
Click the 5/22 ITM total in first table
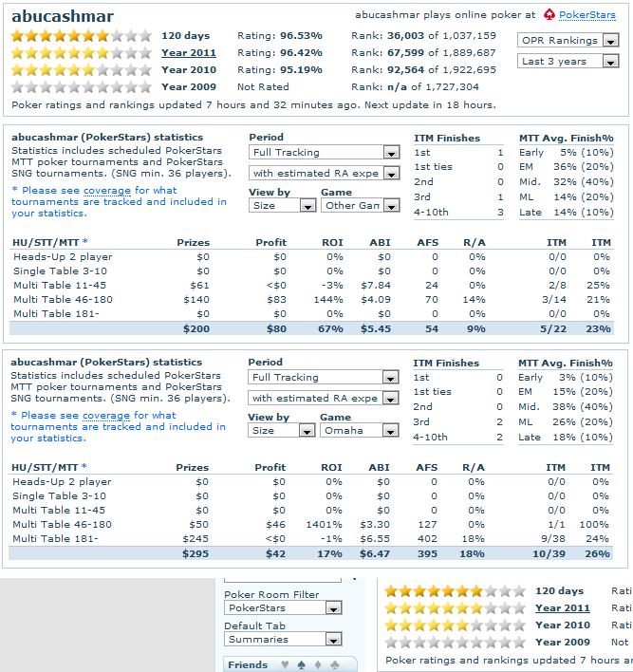(x=553, y=329)
